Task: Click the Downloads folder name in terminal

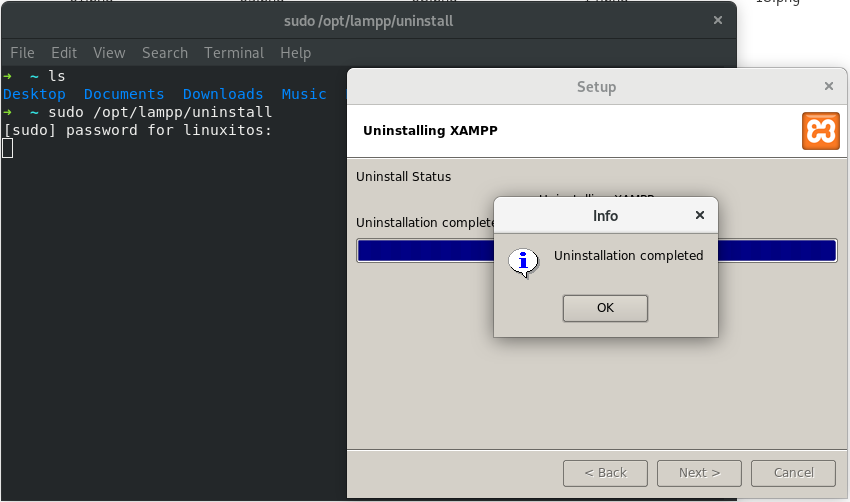Action: pos(223,94)
